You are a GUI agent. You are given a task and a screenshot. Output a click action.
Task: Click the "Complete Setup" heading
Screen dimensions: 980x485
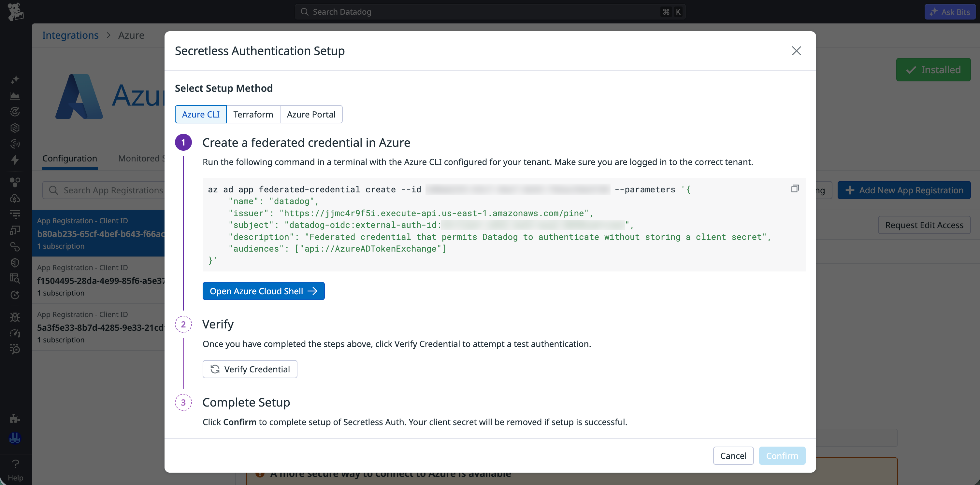246,402
